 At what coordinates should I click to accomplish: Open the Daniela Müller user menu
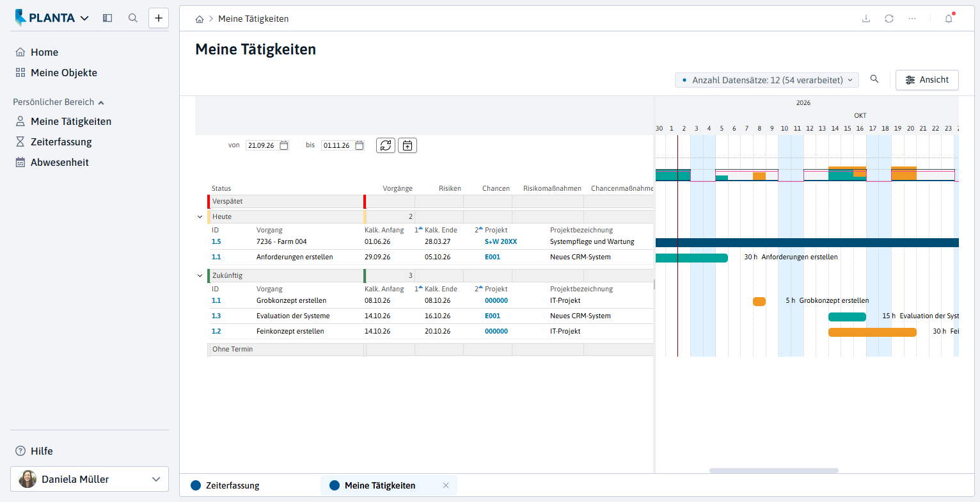90,479
